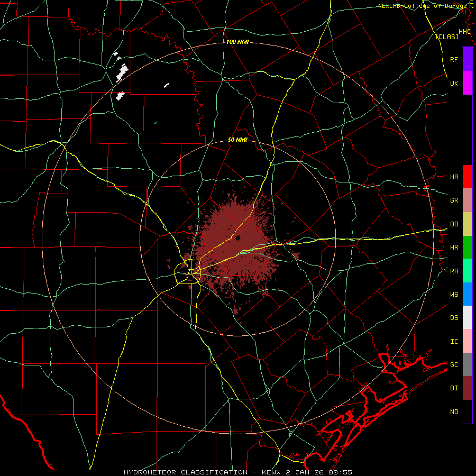
Task: Click the 50 NMI range ring label
Action: coord(237,140)
